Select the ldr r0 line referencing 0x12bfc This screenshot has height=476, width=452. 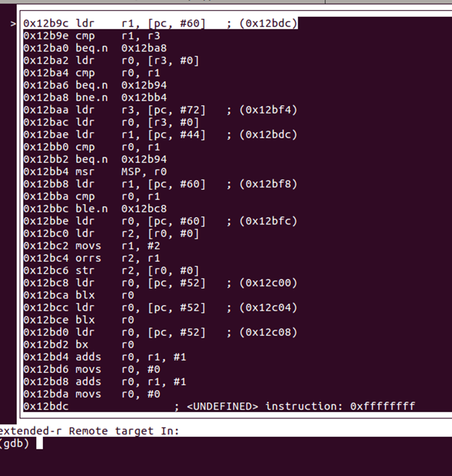[160, 221]
